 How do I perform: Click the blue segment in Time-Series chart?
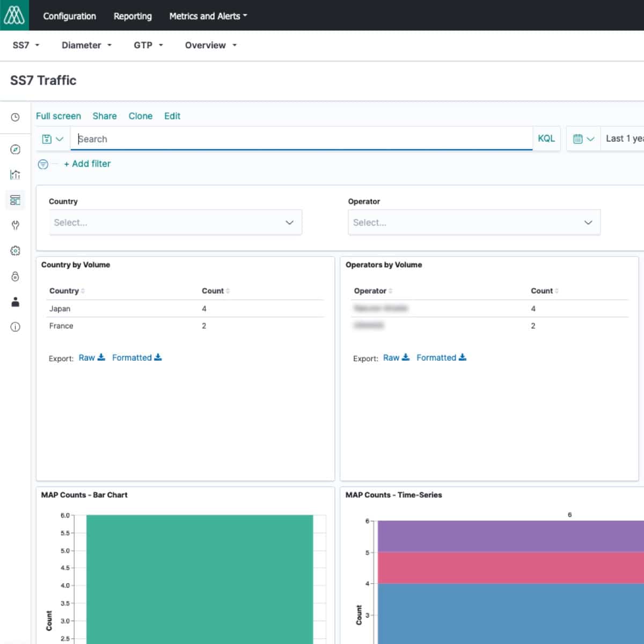[511, 613]
